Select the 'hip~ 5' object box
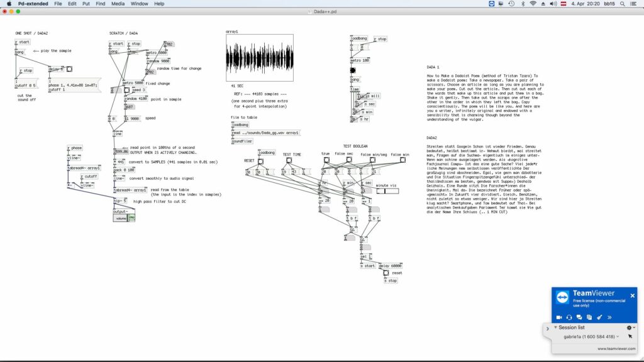This screenshot has height=362, width=644. click(120, 200)
